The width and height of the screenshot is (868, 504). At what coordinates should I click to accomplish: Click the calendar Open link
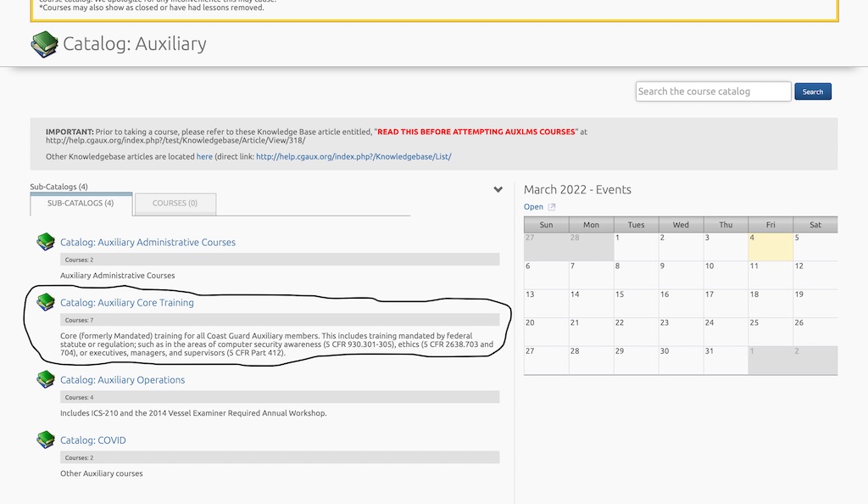point(533,207)
